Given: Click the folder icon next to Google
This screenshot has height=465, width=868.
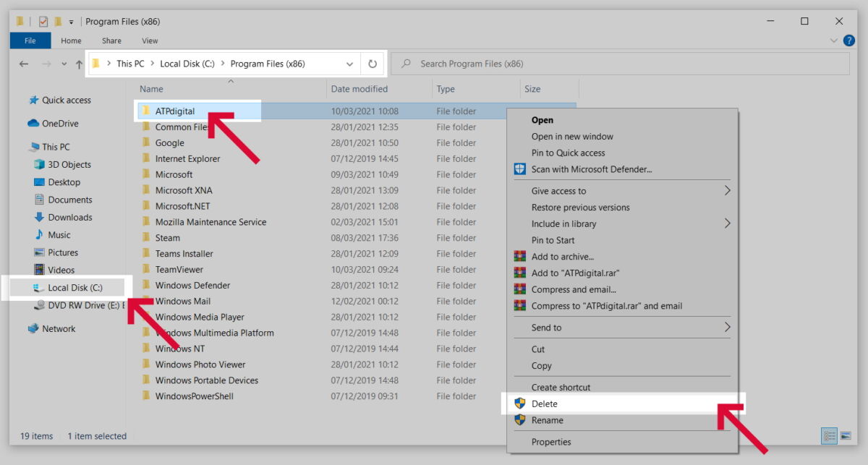Looking at the screenshot, I should [146, 142].
